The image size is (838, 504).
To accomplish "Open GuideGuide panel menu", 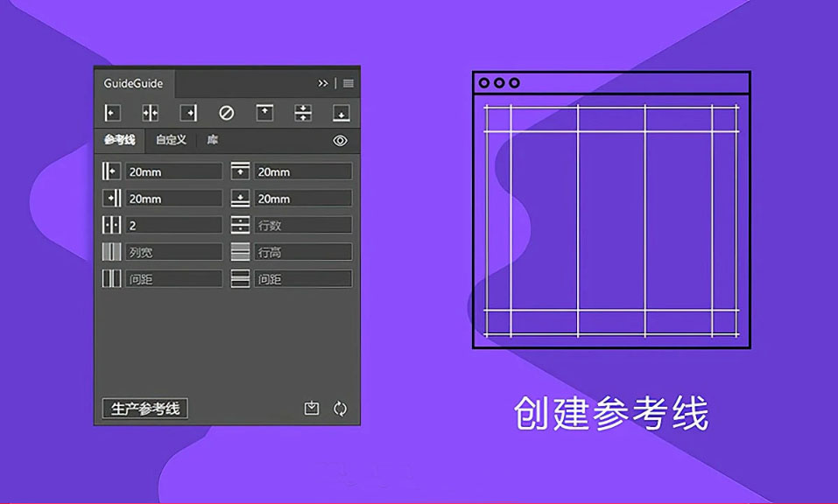I will pyautogui.click(x=349, y=83).
